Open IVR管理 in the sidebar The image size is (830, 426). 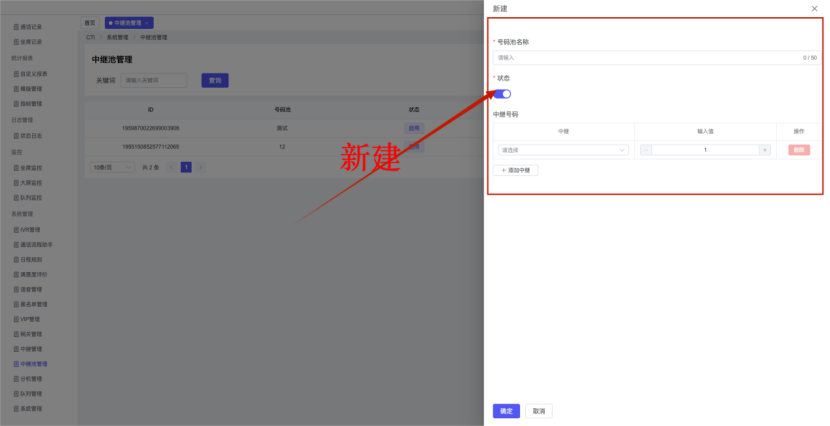[32, 229]
